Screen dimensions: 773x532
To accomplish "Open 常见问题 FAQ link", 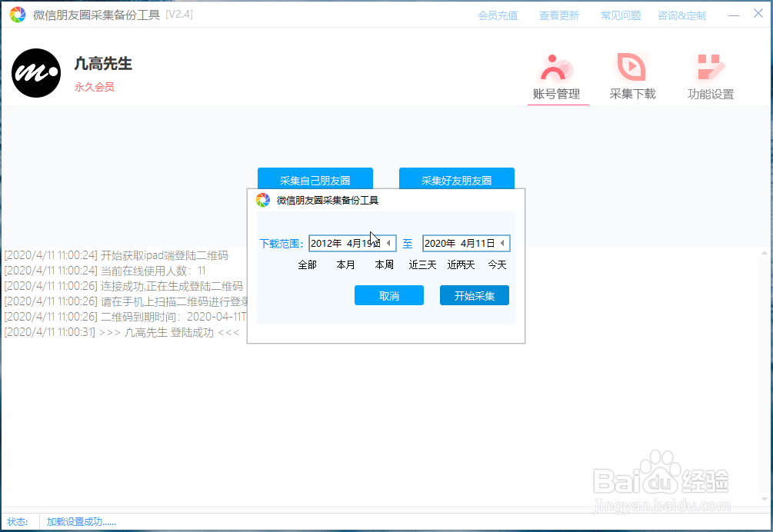I will coord(621,15).
